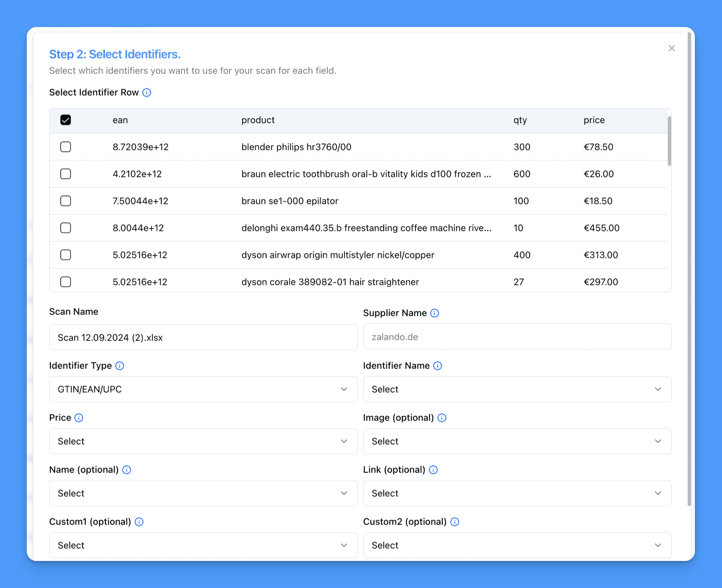Open info icon next to Select Identifier Row
Viewport: 722px width, 588px height.
click(x=147, y=93)
